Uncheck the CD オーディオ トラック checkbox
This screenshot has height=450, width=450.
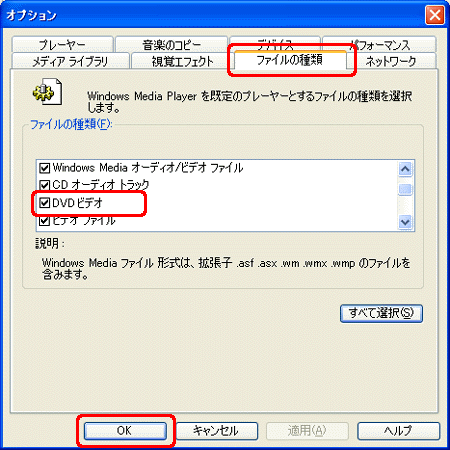coord(44,185)
